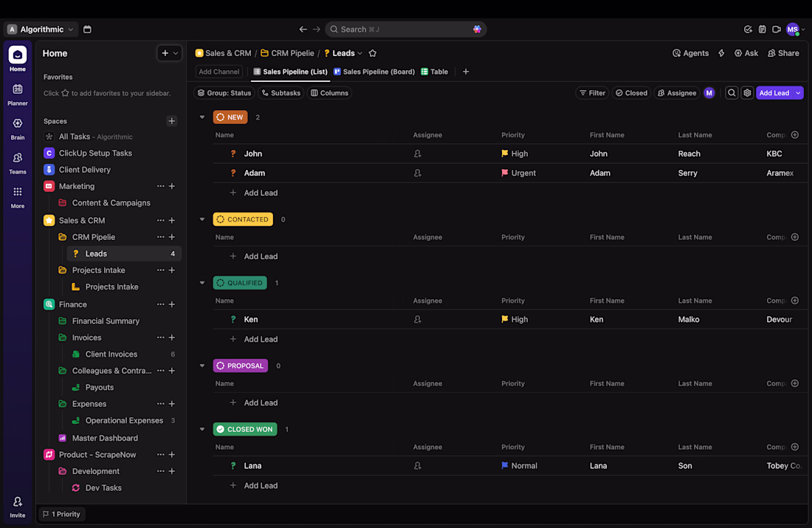Add a column in the NEW group header
The image size is (812, 528).
click(795, 134)
